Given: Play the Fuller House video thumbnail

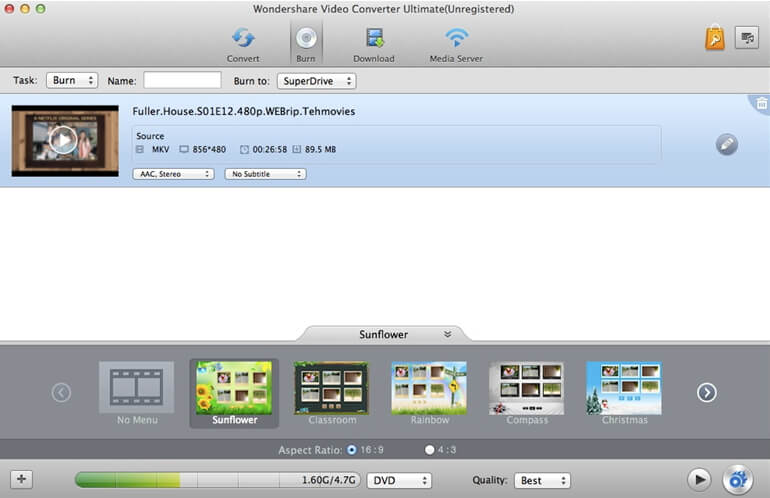Looking at the screenshot, I should pyautogui.click(x=63, y=140).
